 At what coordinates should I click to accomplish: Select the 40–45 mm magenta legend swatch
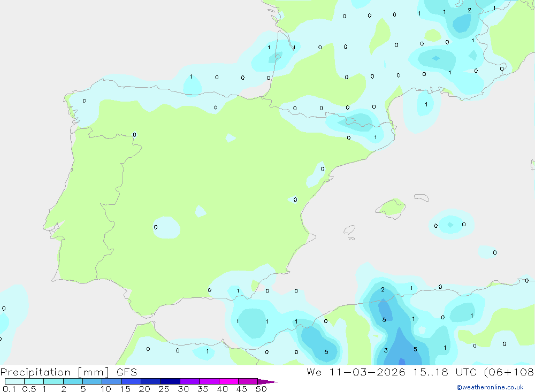pos(228,381)
